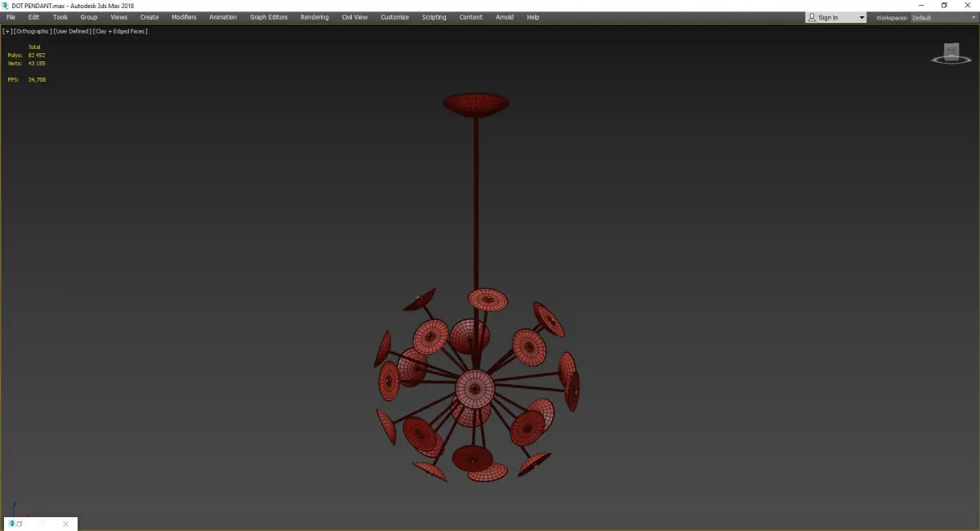980x531 pixels.
Task: Click the Workspaces: label
Action: [892, 18]
